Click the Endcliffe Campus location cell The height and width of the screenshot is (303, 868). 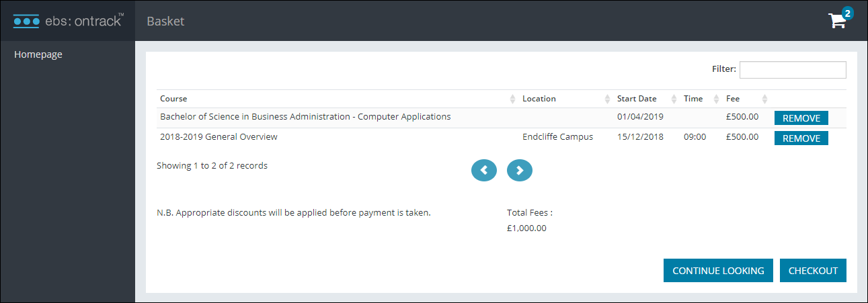(557, 137)
